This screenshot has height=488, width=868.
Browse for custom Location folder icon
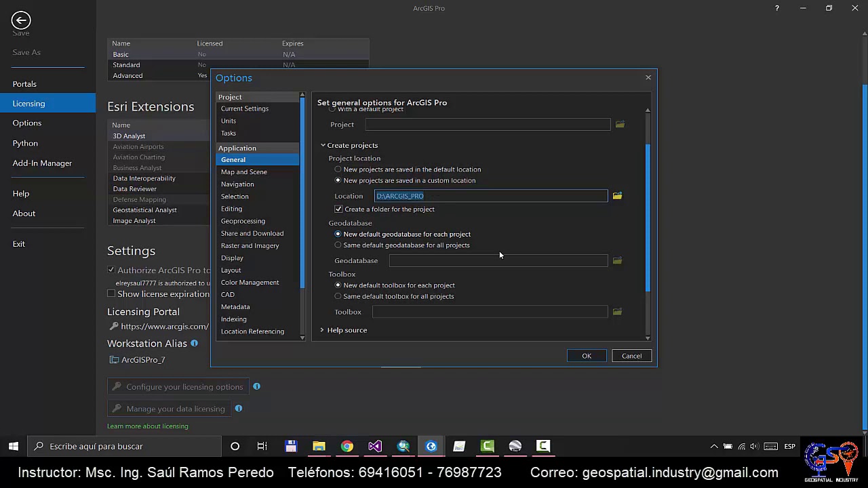617,196
